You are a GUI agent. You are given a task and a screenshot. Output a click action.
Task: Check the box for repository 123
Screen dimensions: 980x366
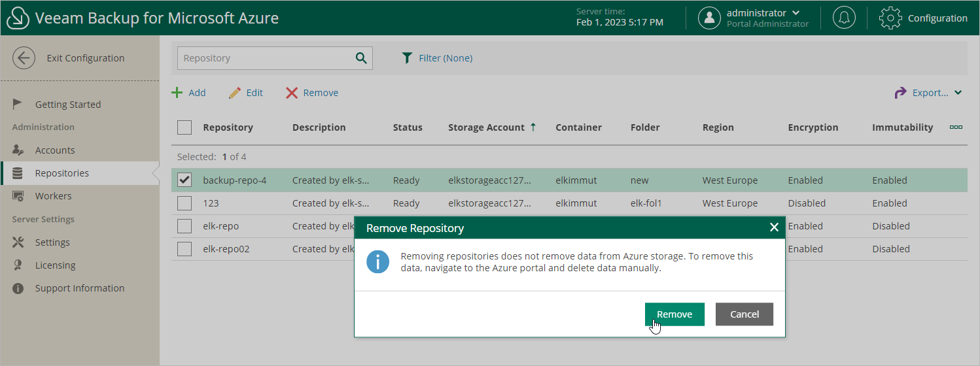(x=184, y=203)
